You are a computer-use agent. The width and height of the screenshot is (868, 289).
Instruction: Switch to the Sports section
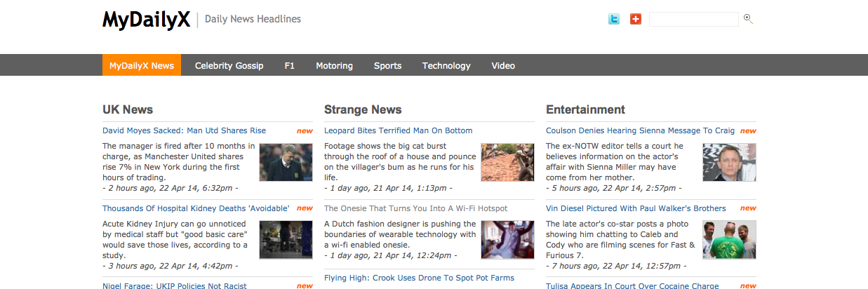pyautogui.click(x=387, y=65)
